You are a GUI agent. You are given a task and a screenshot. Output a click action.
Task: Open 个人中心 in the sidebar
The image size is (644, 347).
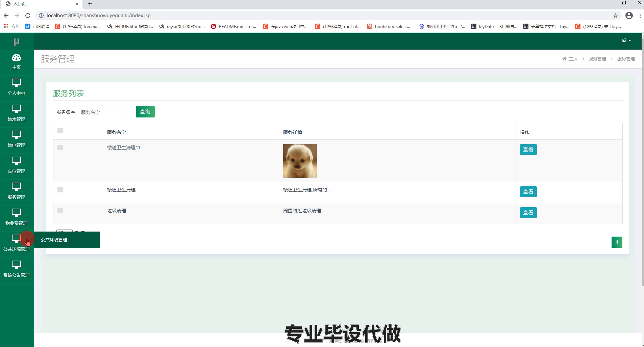pos(17,87)
